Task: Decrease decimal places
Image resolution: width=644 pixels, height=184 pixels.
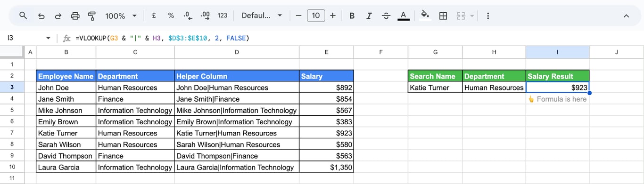Action: [x=188, y=16]
